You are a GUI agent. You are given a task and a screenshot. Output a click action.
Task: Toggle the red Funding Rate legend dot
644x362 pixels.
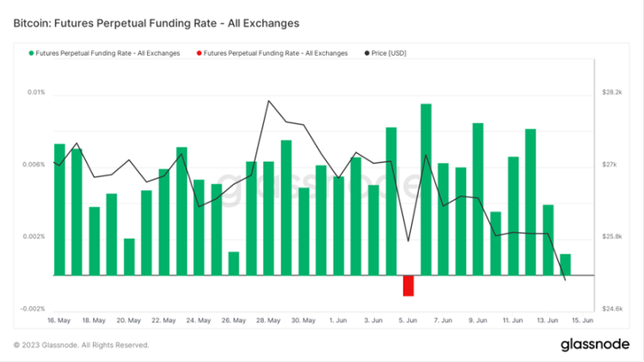click(x=199, y=53)
